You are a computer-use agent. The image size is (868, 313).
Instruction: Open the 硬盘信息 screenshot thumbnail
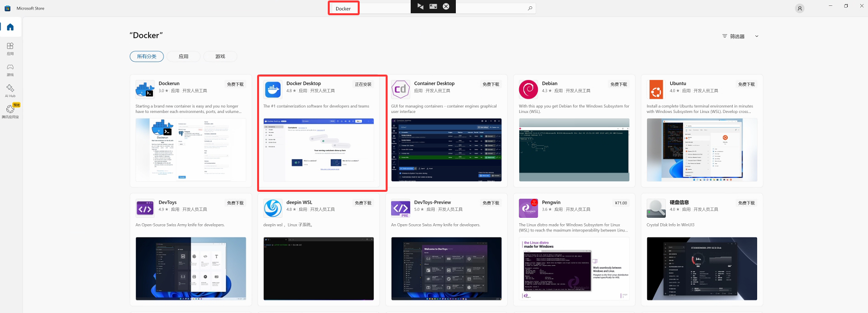coord(702,269)
